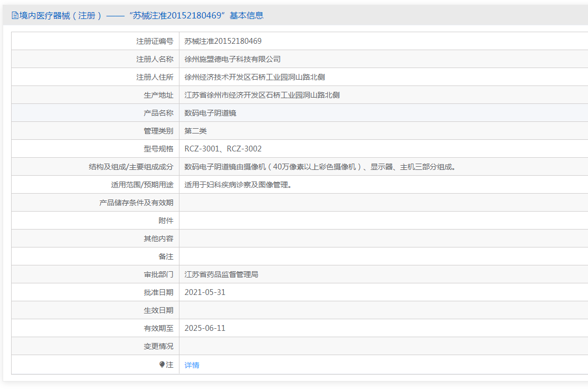The image size is (588, 391).
Task: Click the lightbulb icon beside 注
Action: (162, 365)
